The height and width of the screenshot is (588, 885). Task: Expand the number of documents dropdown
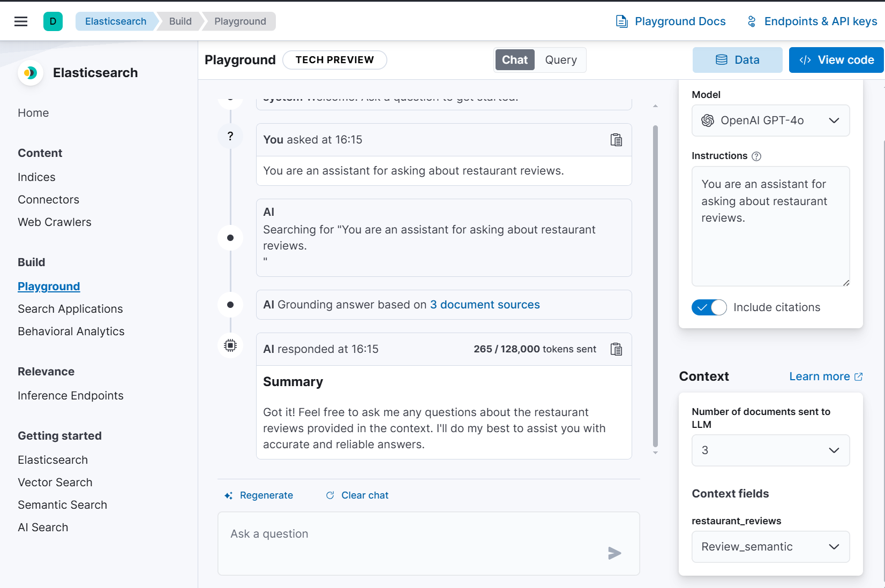770,450
